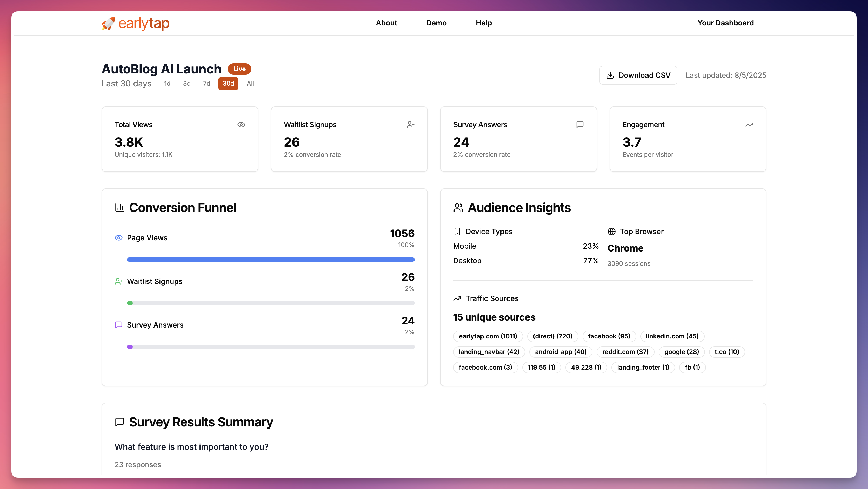Click the Waitlist Signups green progress bar
868x489 pixels.
pyautogui.click(x=271, y=303)
